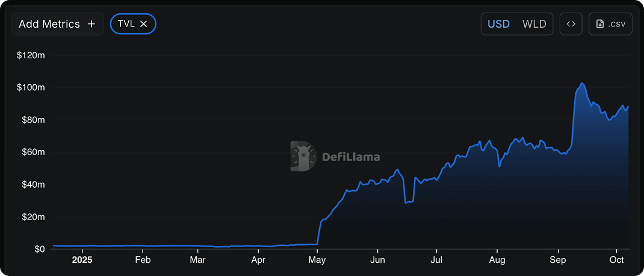Switch chart denomination to USD
644x276 pixels.
tap(498, 24)
